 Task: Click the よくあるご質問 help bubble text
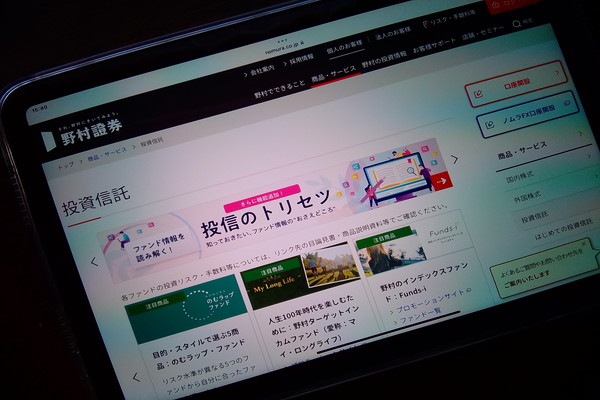point(543,270)
